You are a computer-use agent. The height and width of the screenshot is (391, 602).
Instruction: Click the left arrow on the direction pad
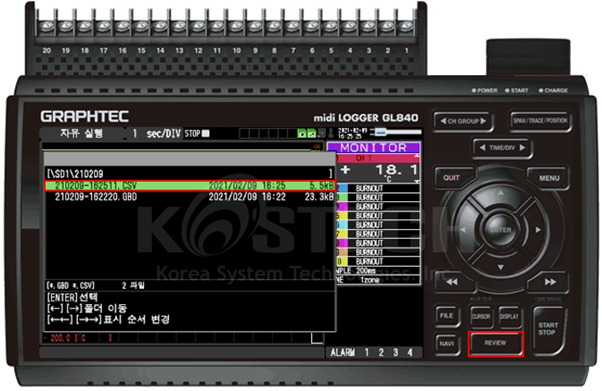[x=463, y=230]
